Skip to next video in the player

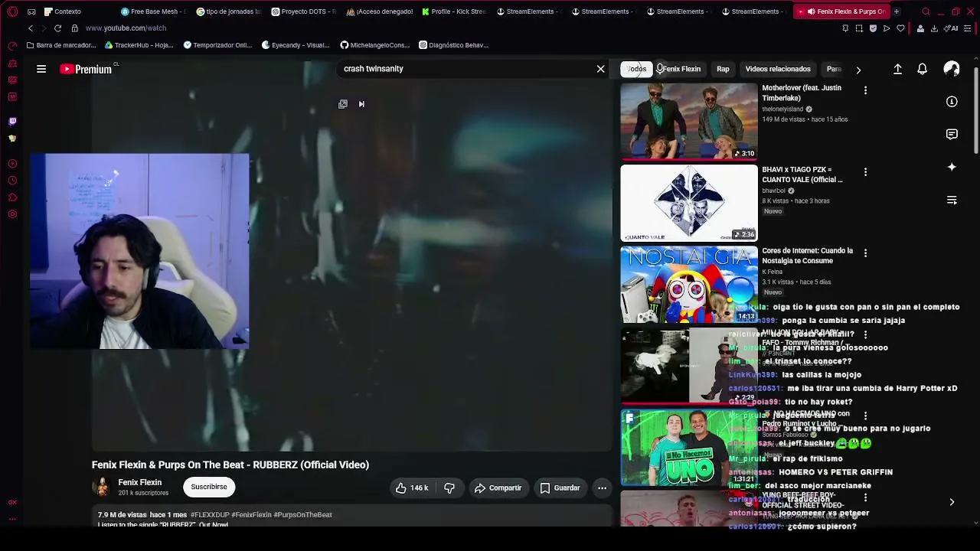(361, 104)
